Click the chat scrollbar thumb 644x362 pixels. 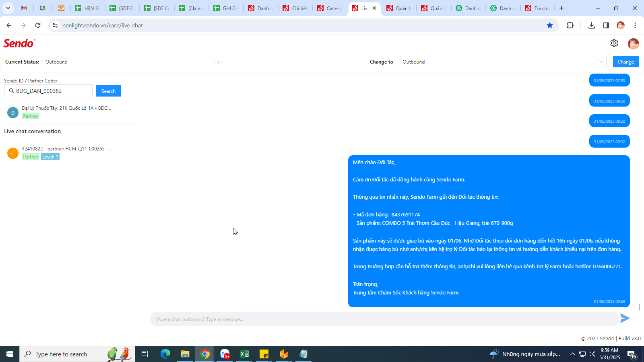tap(639, 307)
